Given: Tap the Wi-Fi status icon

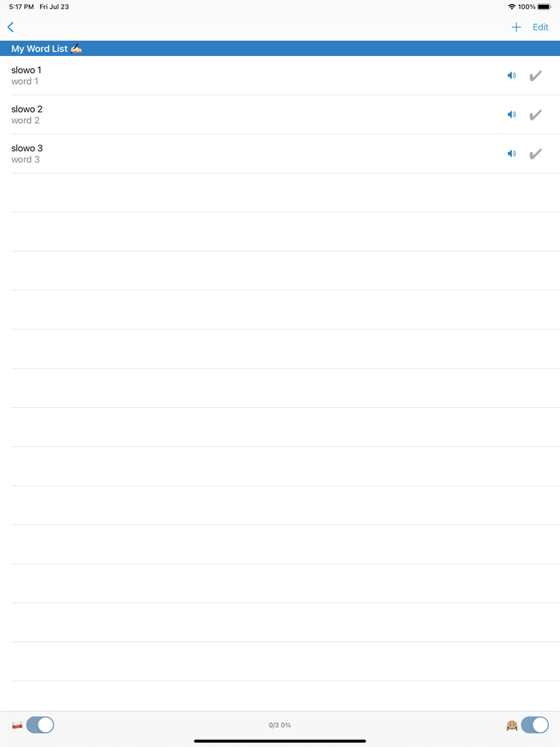Looking at the screenshot, I should coord(511,6).
